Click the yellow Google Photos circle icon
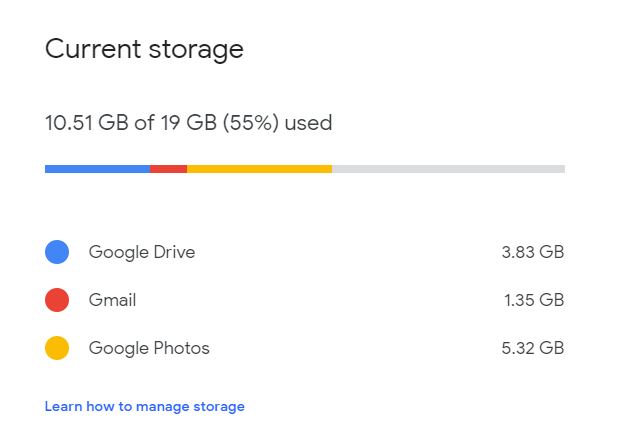The image size is (619, 444). (x=57, y=348)
